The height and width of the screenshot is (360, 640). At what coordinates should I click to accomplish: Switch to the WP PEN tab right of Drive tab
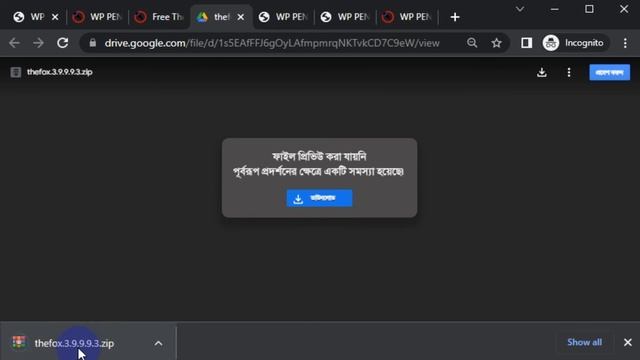click(x=283, y=17)
